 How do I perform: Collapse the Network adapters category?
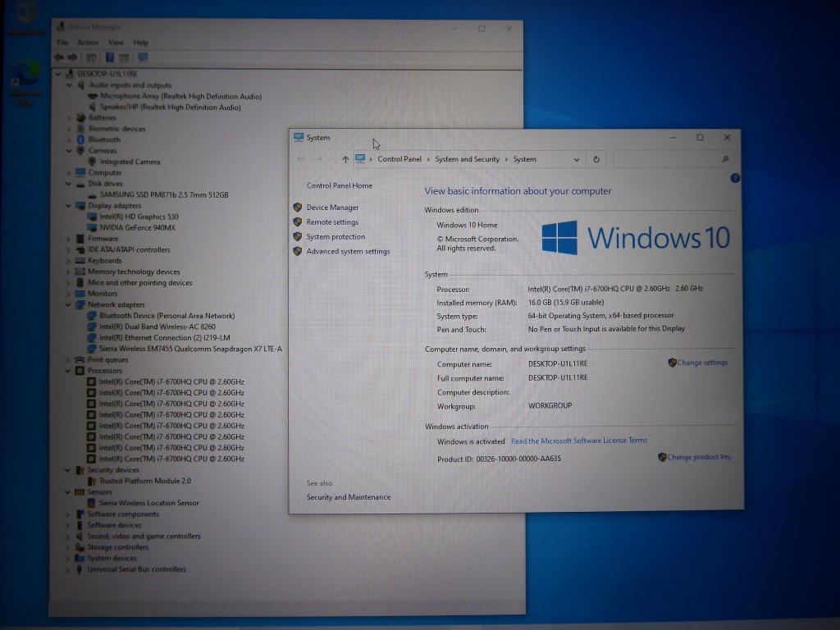(x=68, y=305)
